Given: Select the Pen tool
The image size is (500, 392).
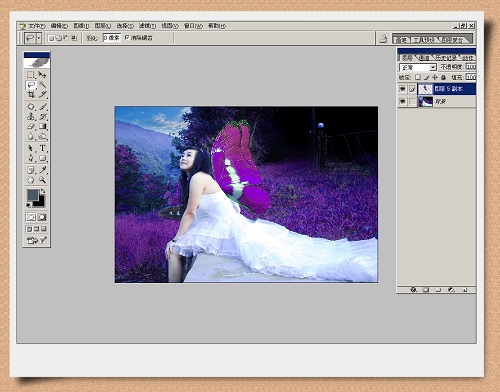Looking at the screenshot, I should point(31,158).
